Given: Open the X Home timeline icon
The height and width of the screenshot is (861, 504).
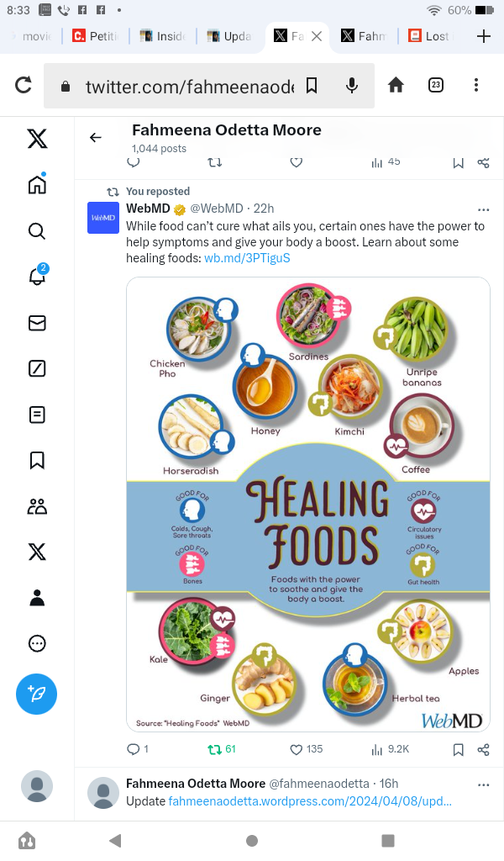Looking at the screenshot, I should click(x=37, y=185).
